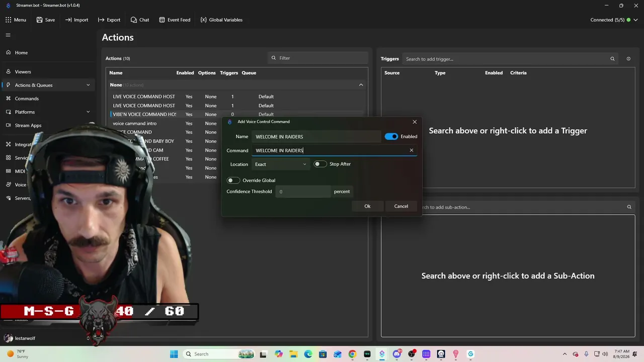The height and width of the screenshot is (362, 644).
Task: Click the Name input field in dialog
Action: [316, 137]
